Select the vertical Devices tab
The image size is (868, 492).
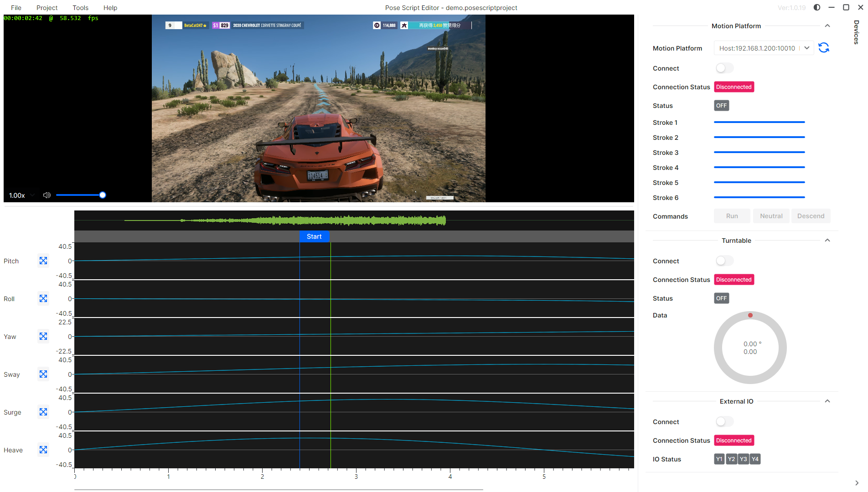click(856, 32)
